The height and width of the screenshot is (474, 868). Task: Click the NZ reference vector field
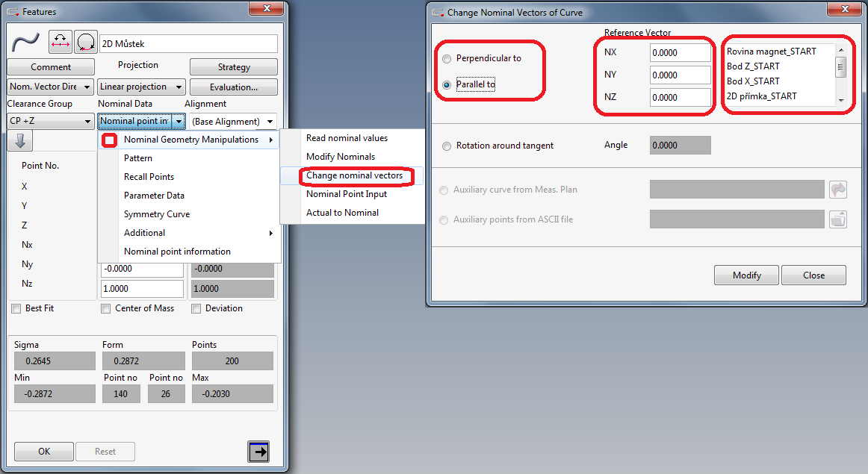pyautogui.click(x=681, y=97)
